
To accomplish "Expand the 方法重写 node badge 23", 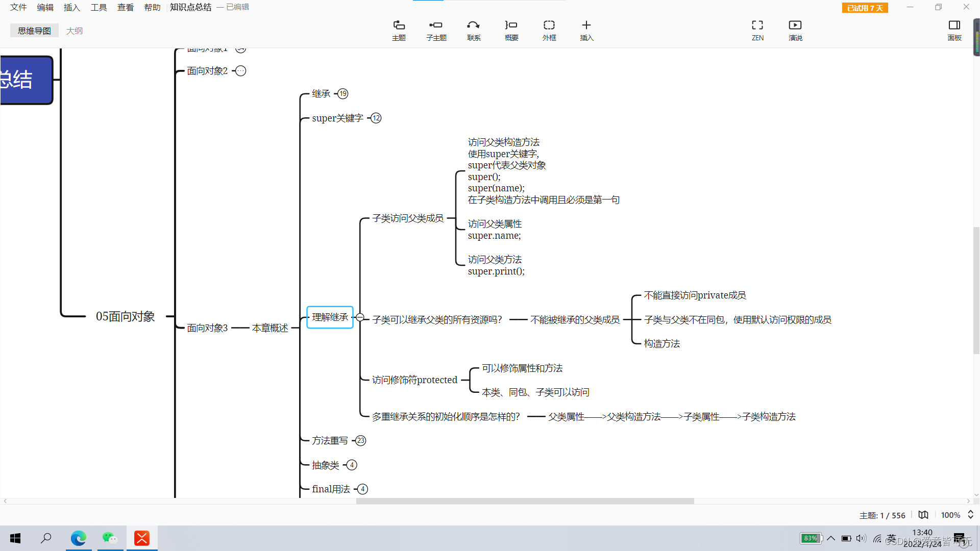I will 361,441.
